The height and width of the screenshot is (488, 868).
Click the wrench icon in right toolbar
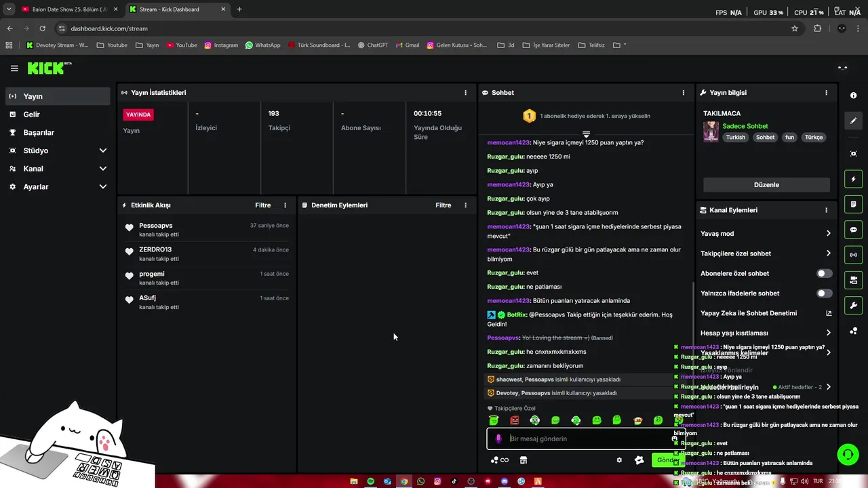coord(853,306)
